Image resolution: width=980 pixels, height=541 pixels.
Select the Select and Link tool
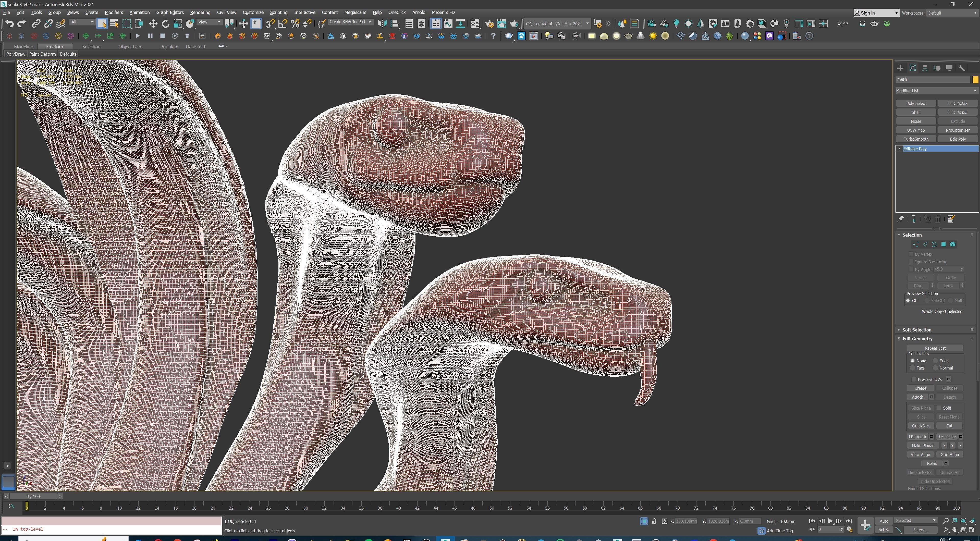point(36,24)
